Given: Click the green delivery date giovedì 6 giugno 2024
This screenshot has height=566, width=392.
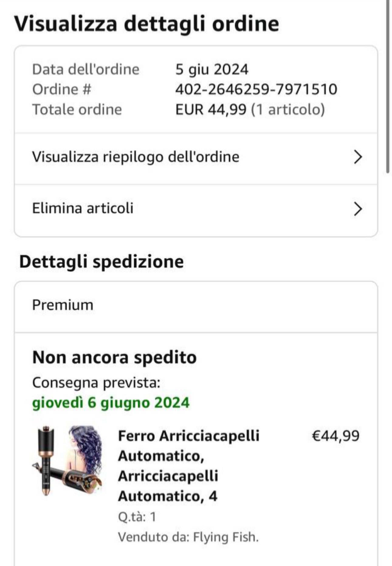Looking at the screenshot, I should click(x=111, y=403).
